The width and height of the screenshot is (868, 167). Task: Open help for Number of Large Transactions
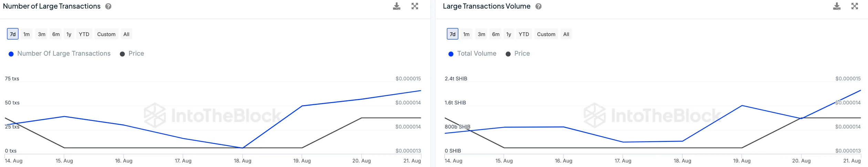point(108,6)
